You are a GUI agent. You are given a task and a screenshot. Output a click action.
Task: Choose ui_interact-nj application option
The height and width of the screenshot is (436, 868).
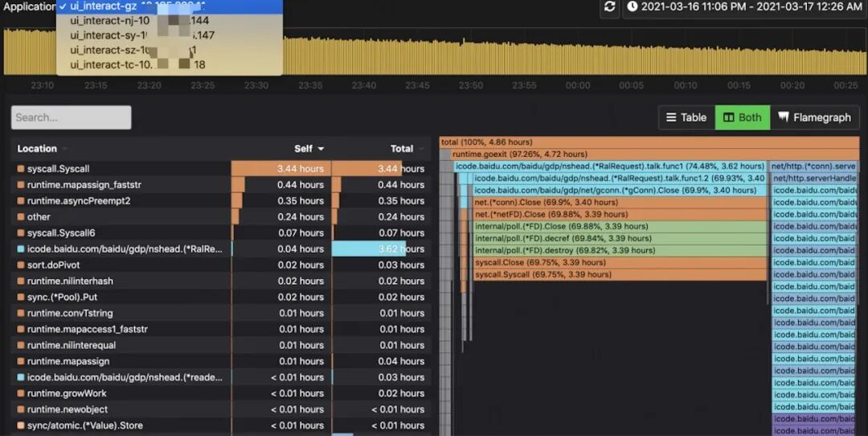pyautogui.click(x=170, y=20)
